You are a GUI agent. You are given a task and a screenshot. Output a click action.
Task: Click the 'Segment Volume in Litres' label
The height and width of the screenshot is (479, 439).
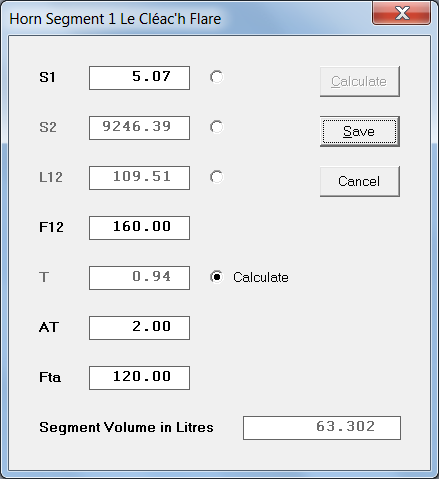pyautogui.click(x=126, y=427)
